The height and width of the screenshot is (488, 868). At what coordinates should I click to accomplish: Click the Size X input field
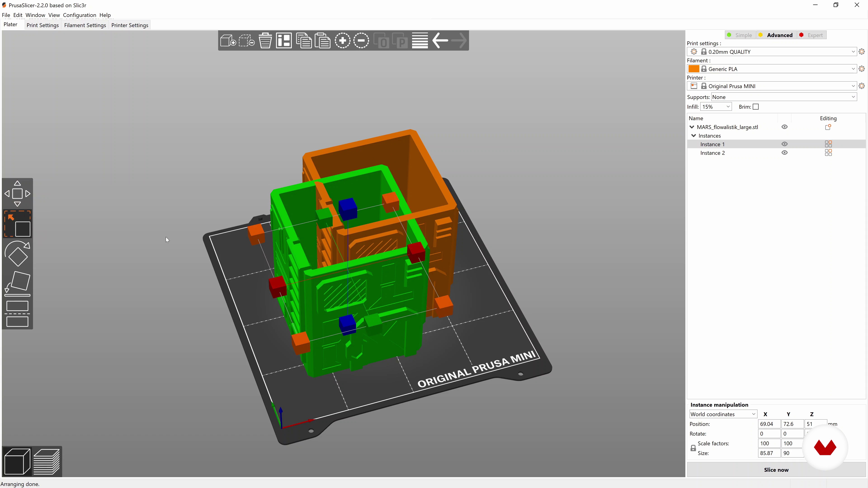click(x=769, y=453)
